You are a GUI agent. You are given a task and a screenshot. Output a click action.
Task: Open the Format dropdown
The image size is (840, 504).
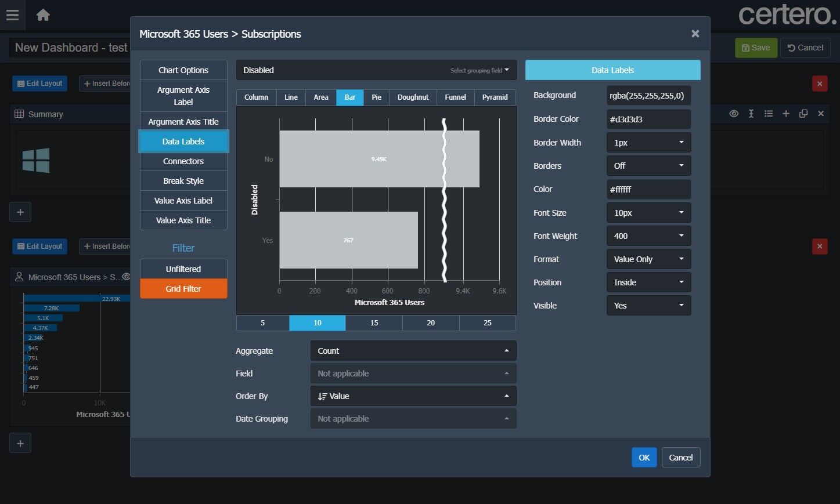[648, 259]
